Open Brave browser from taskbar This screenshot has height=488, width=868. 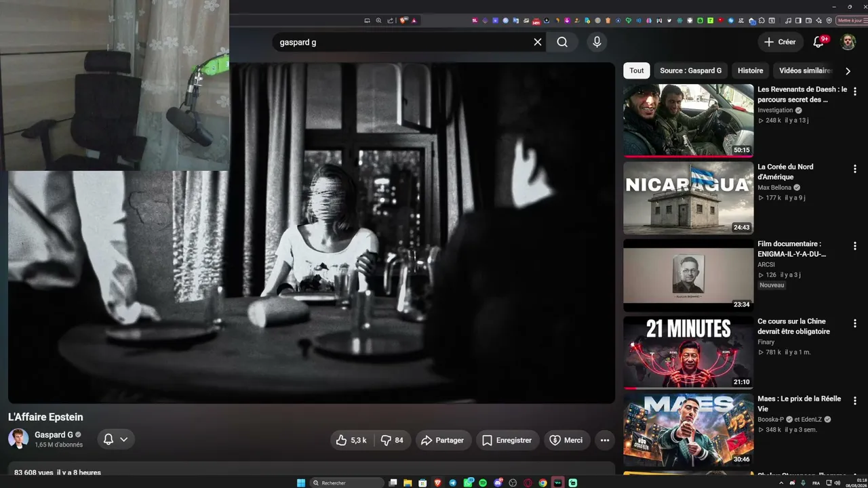[438, 483]
